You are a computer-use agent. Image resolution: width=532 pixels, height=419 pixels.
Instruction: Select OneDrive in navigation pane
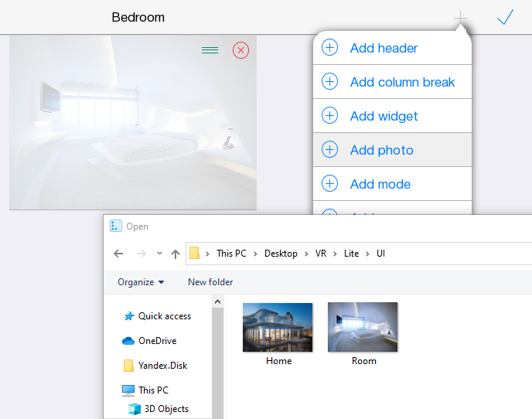point(149,341)
